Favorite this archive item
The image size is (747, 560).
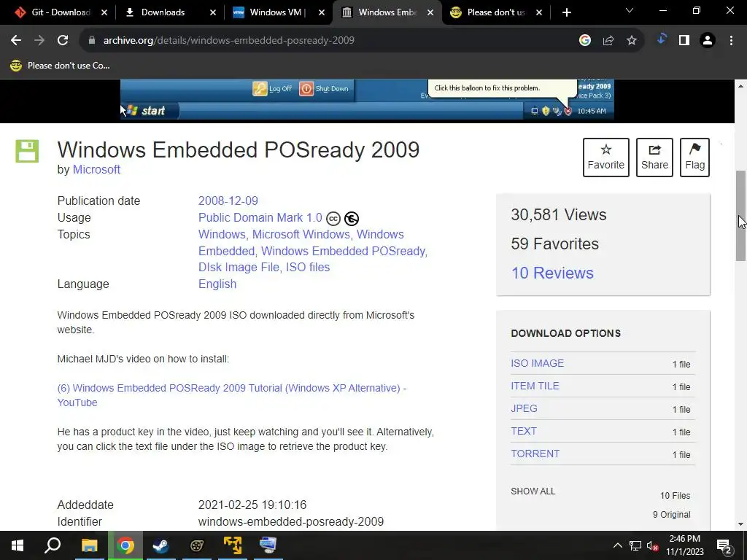tap(606, 157)
